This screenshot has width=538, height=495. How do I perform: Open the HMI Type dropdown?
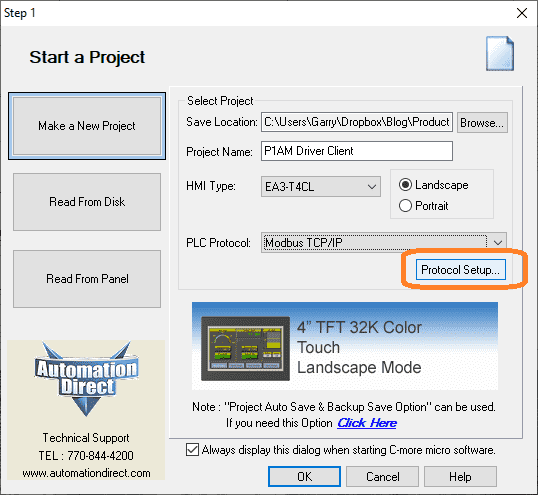pyautogui.click(x=321, y=187)
